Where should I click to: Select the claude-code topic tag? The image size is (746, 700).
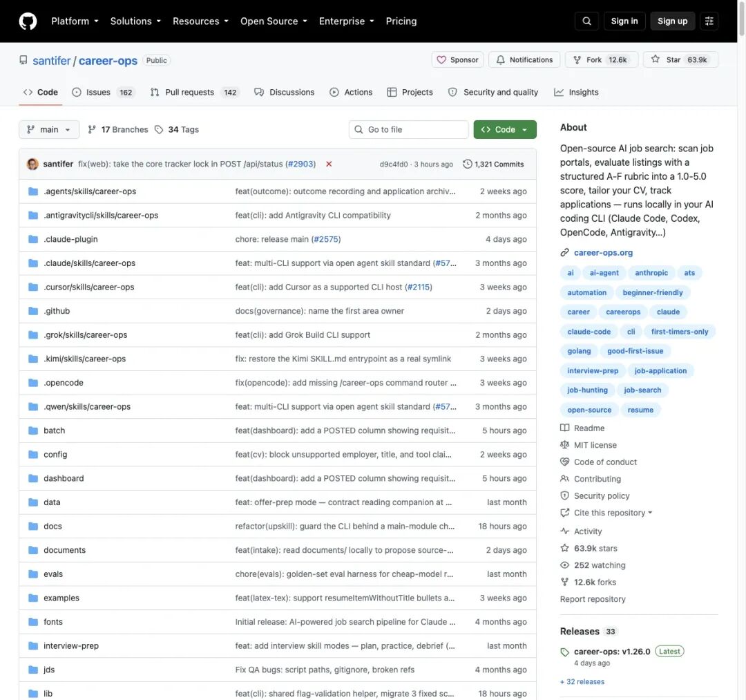point(589,332)
